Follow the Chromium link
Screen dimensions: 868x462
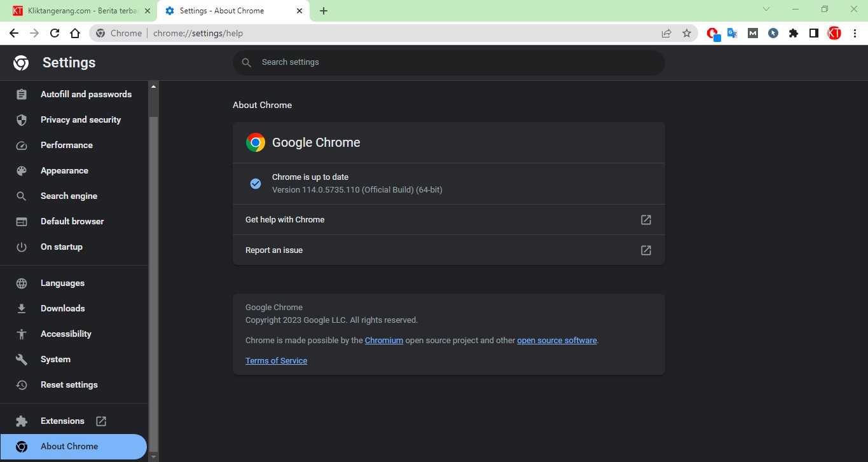384,341
